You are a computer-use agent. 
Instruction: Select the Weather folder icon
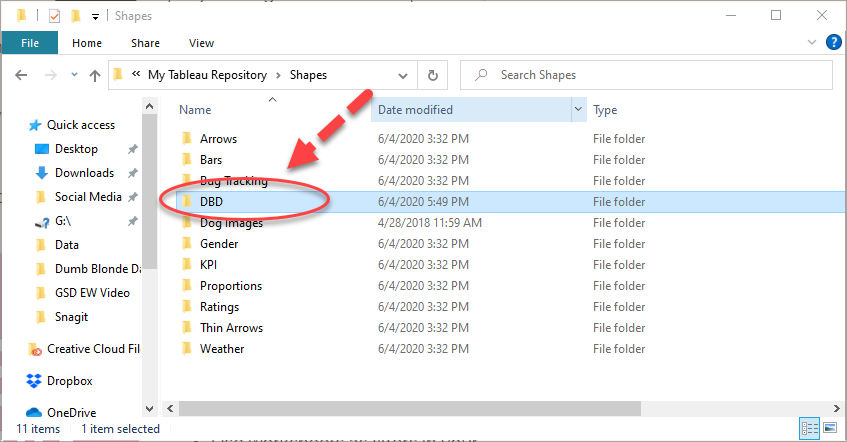coord(187,349)
